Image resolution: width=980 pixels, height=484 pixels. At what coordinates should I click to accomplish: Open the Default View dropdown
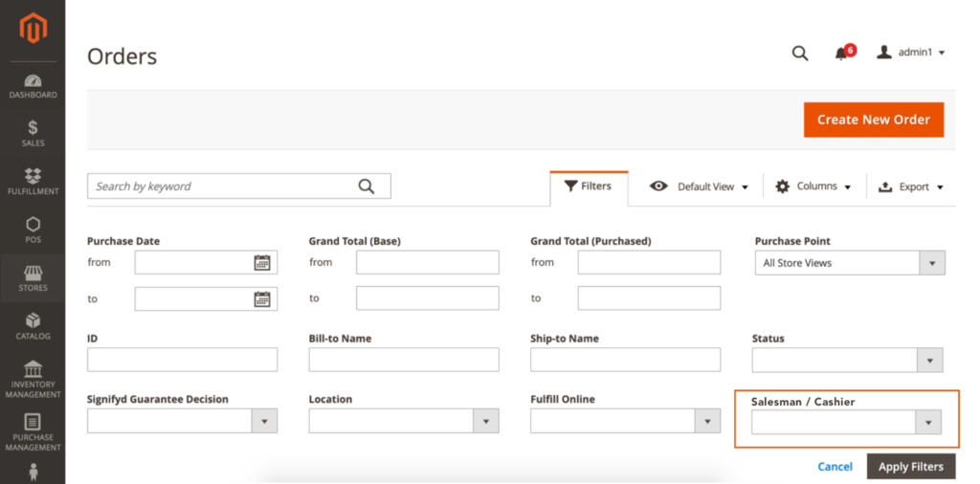pyautogui.click(x=699, y=187)
